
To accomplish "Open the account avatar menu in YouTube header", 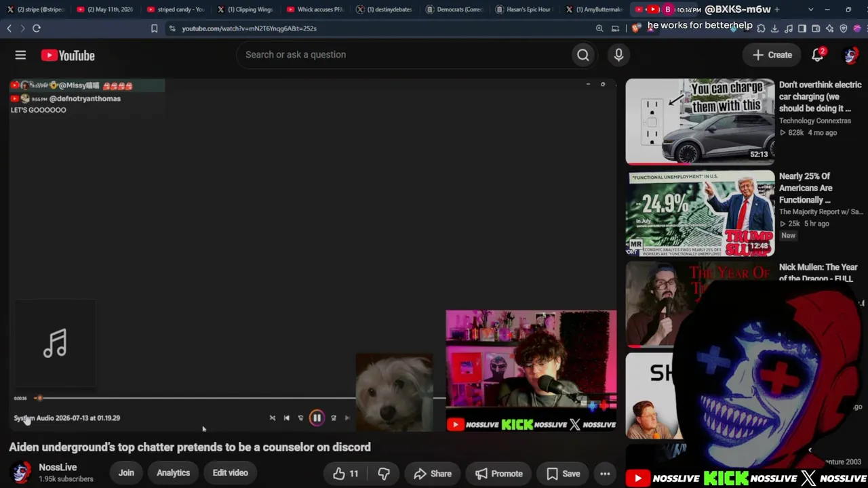I will click(x=850, y=55).
